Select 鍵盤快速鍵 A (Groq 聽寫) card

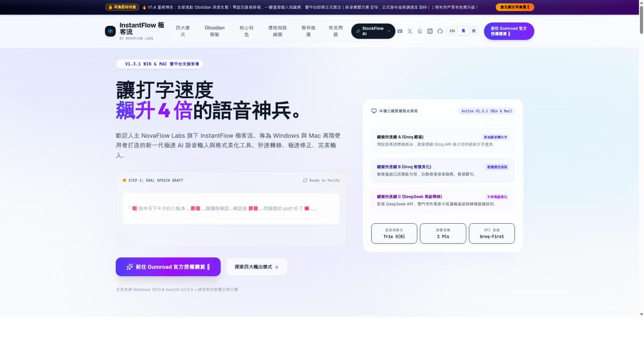point(443,141)
